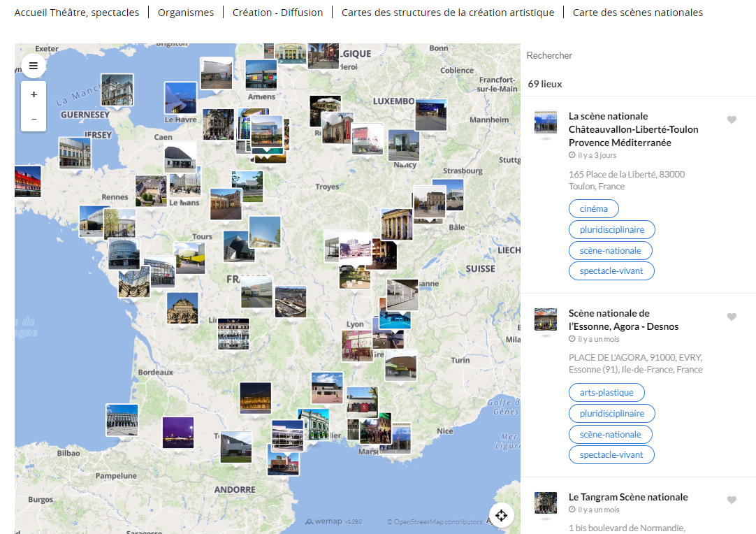Center the map on my location

pos(502,515)
